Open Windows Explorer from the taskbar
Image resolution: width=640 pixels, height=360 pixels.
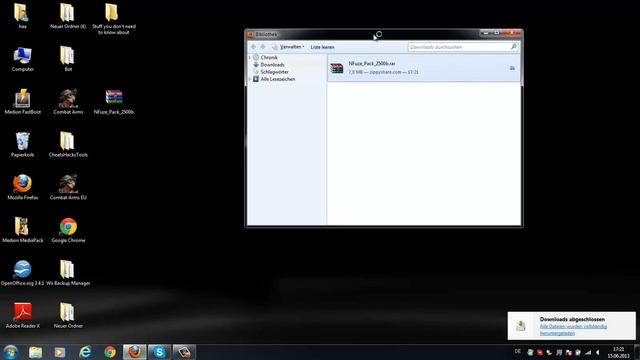pos(36,352)
